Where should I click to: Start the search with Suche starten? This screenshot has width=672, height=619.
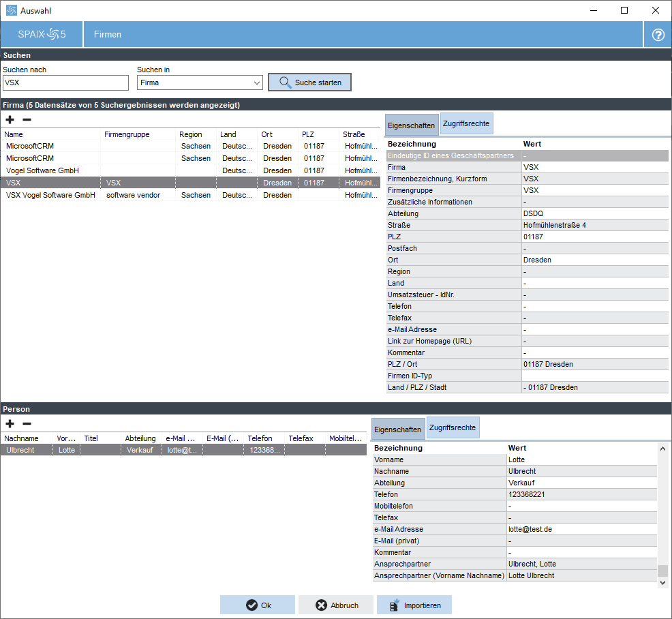click(309, 82)
